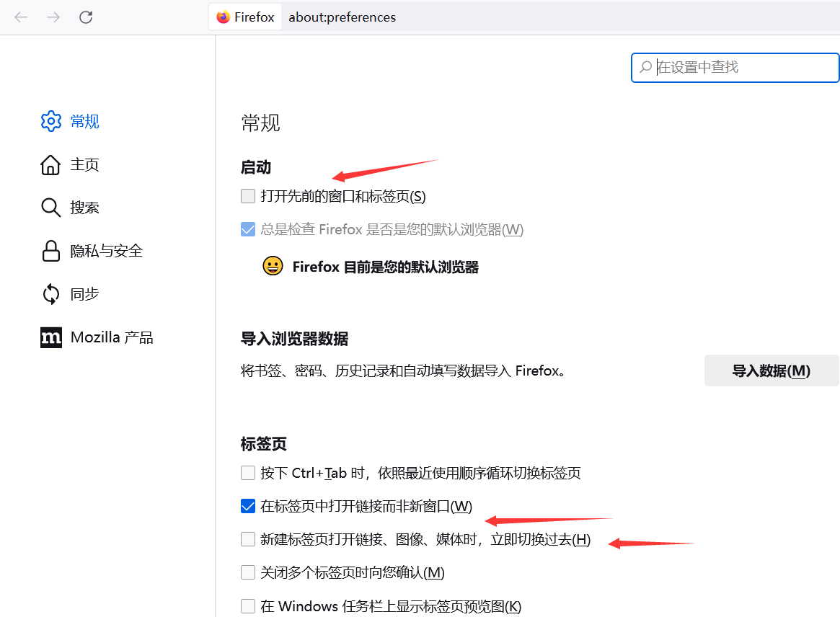
Task: Reload the page with the refresh icon
Action: [86, 17]
